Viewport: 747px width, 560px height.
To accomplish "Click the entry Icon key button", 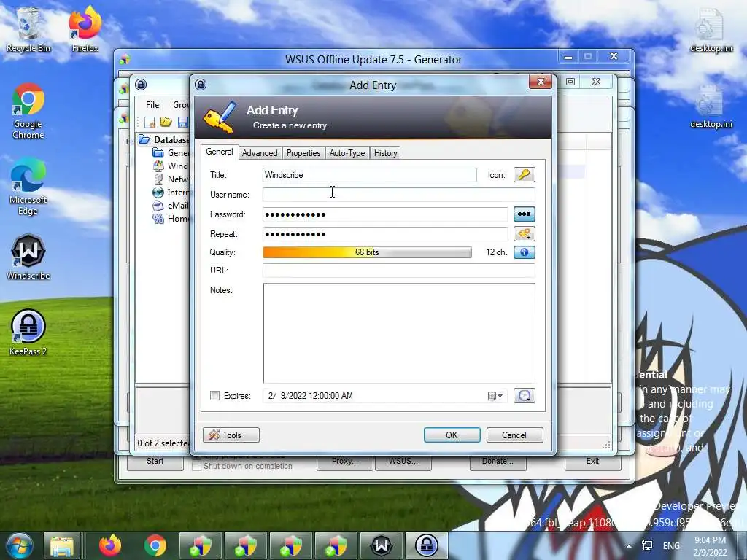I will [x=524, y=175].
